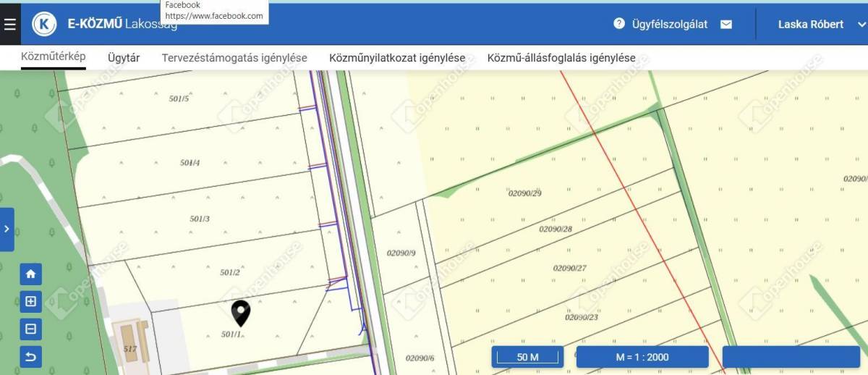Image resolution: width=868 pixels, height=375 pixels.
Task: Open Közműnyilatkozat igénylése tab
Action: point(397,58)
